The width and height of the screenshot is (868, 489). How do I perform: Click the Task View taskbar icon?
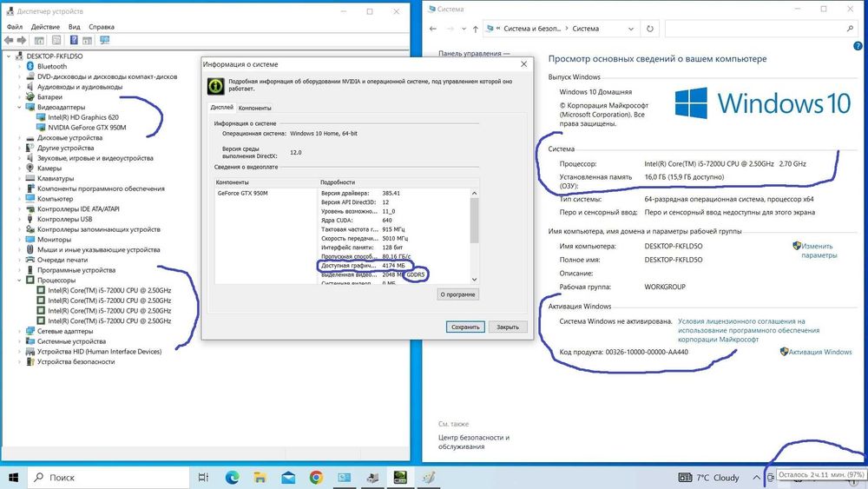(x=203, y=478)
